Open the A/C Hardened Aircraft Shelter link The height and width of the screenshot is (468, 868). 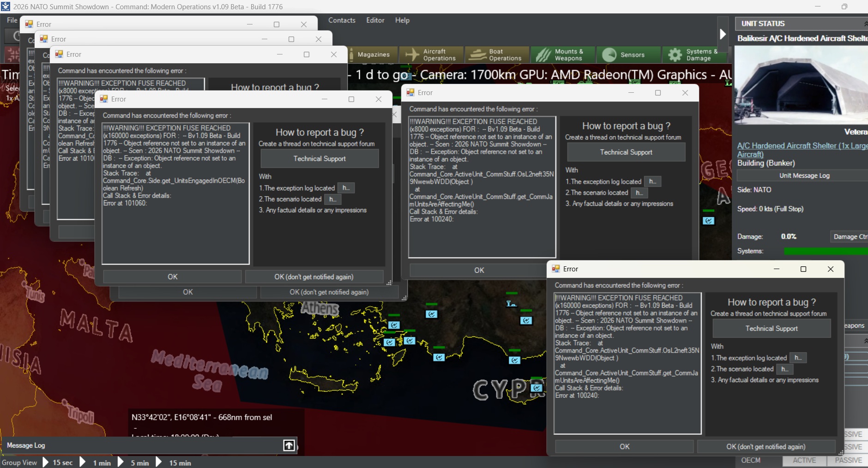click(802, 150)
